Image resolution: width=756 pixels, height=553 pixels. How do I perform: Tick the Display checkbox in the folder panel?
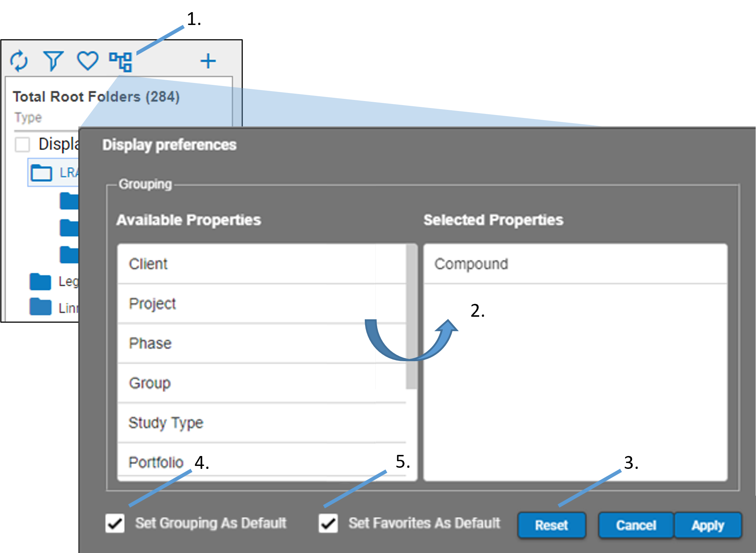(x=22, y=144)
